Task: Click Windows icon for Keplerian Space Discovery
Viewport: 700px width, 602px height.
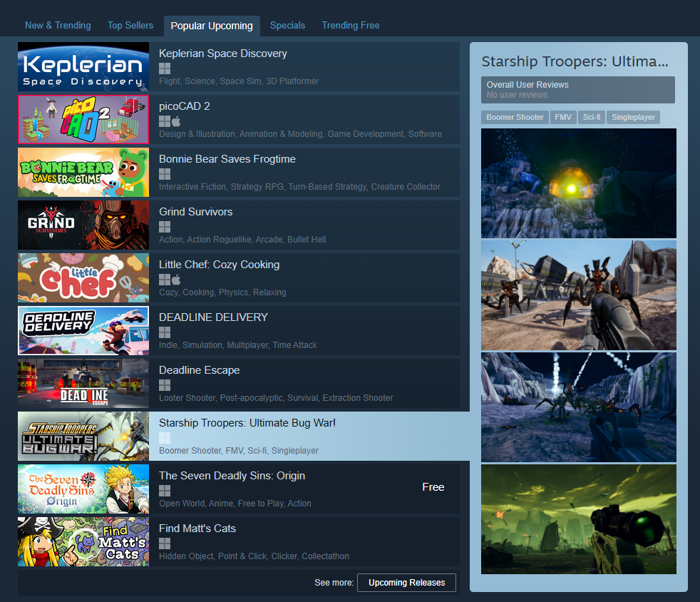Action: coord(165,68)
